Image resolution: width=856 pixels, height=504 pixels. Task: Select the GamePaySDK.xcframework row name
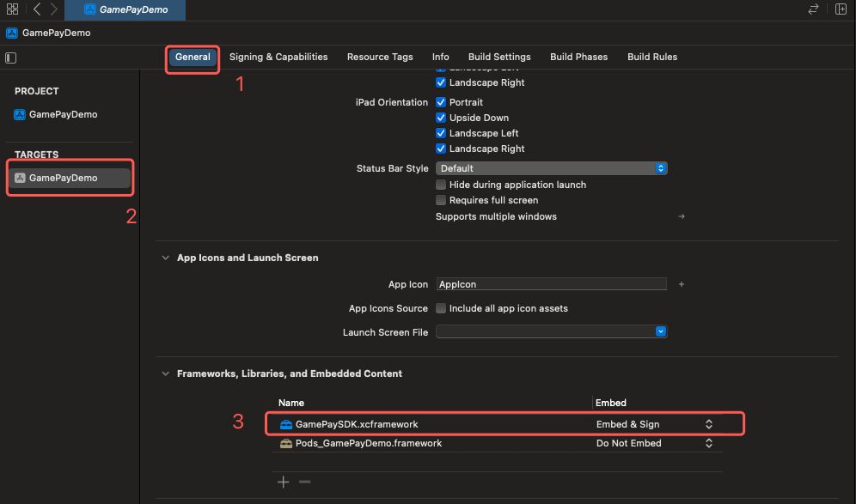coord(357,424)
